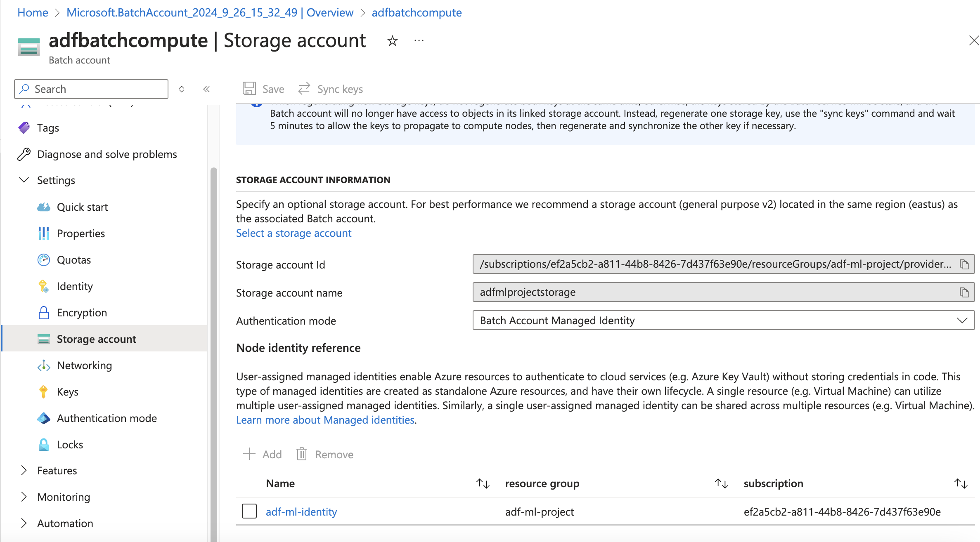Click the adfbatchcompute breadcrumb

point(417,12)
